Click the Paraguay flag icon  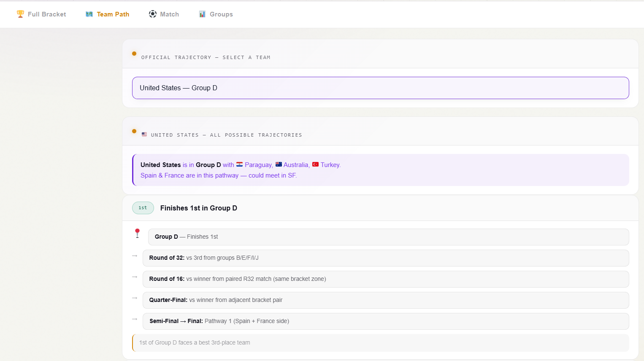point(239,164)
